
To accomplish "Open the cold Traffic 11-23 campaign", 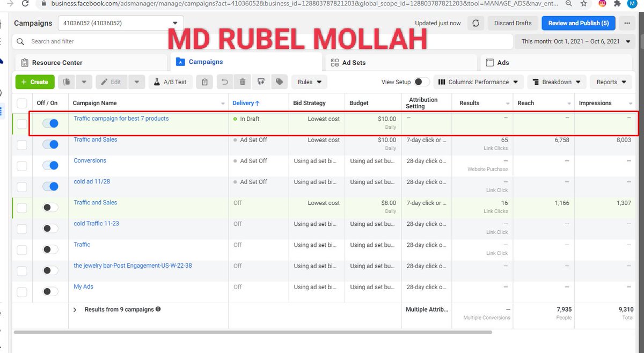I will (97, 224).
